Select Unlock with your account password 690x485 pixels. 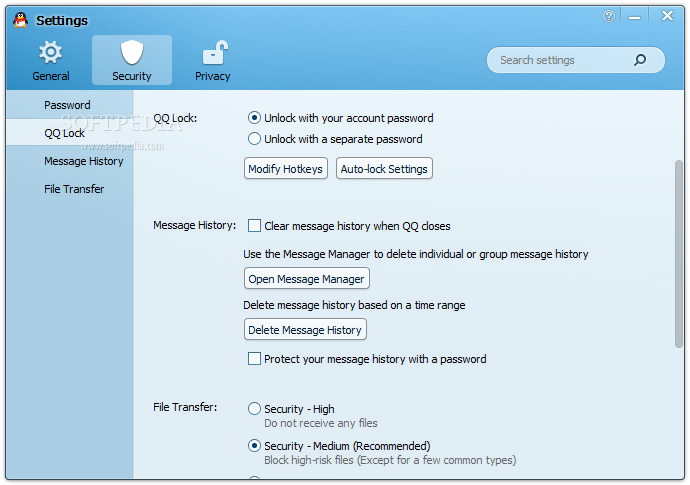pyautogui.click(x=254, y=118)
